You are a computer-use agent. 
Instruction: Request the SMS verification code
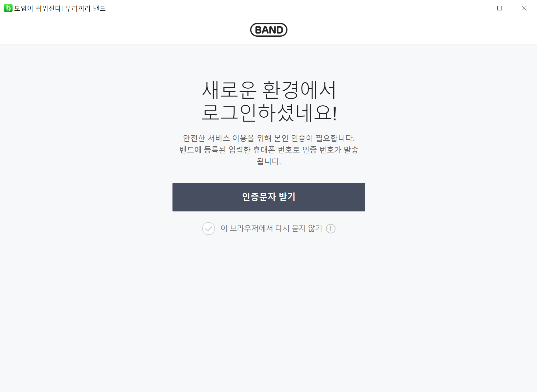click(x=268, y=197)
